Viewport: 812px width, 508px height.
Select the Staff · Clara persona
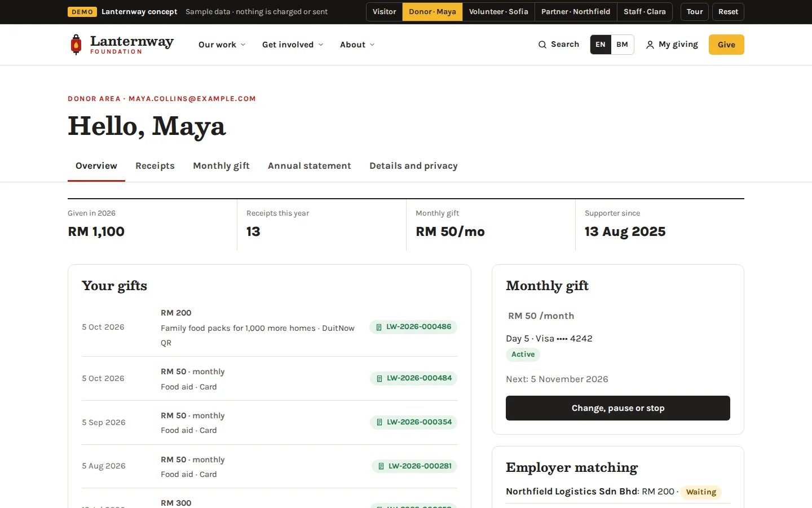pyautogui.click(x=645, y=12)
